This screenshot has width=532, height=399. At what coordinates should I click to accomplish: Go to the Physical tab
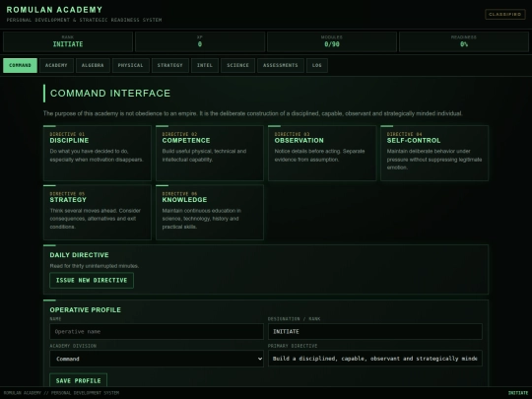coord(131,65)
